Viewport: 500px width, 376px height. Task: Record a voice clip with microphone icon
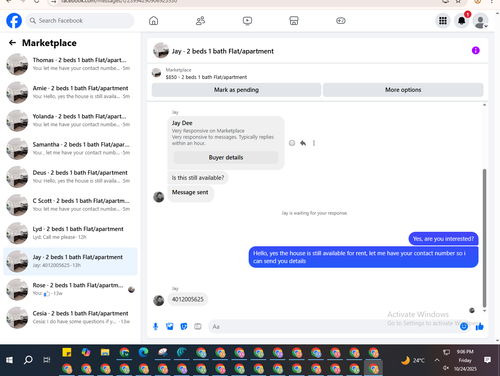(155, 326)
